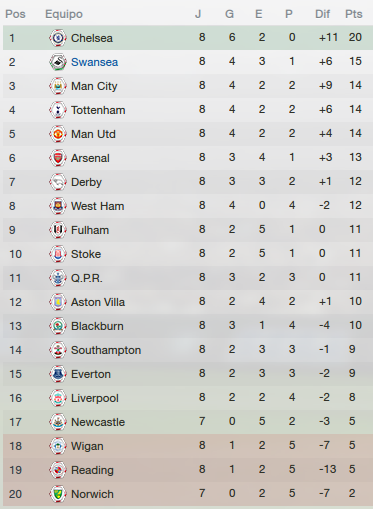Click the Equipo column header
373x509 pixels.
click(64, 14)
